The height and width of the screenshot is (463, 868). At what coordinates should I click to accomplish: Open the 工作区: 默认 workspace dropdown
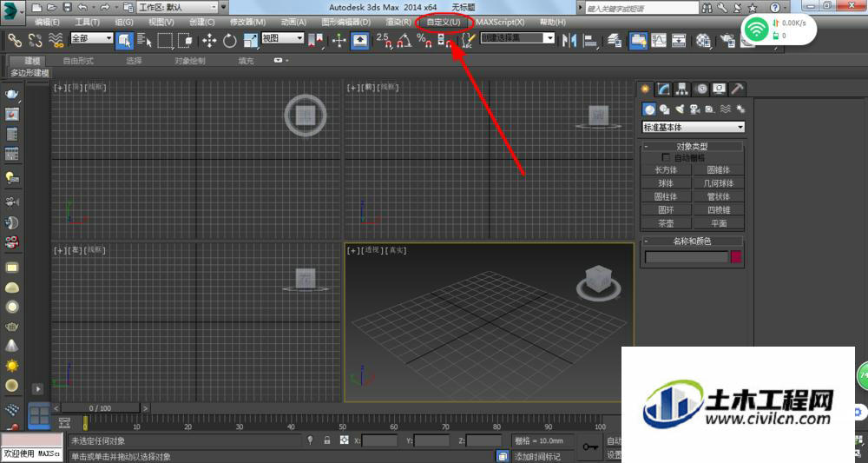[x=177, y=7]
